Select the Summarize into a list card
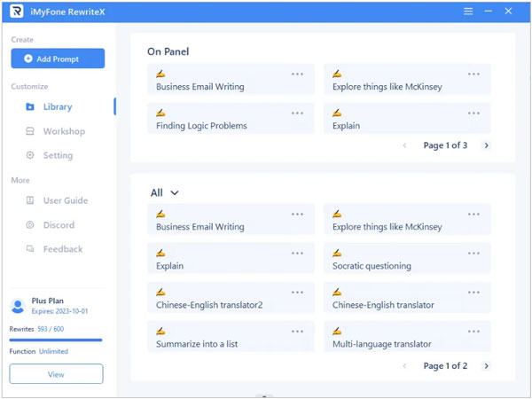The width and height of the screenshot is (532, 399). tap(231, 337)
